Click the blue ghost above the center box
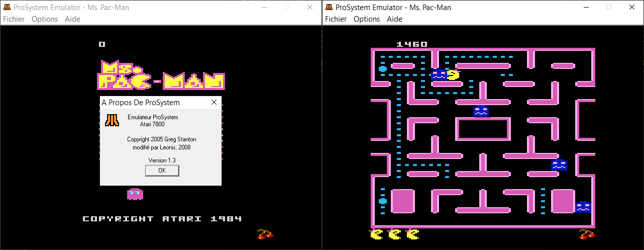Image resolution: width=644 pixels, height=250 pixels. click(x=481, y=111)
